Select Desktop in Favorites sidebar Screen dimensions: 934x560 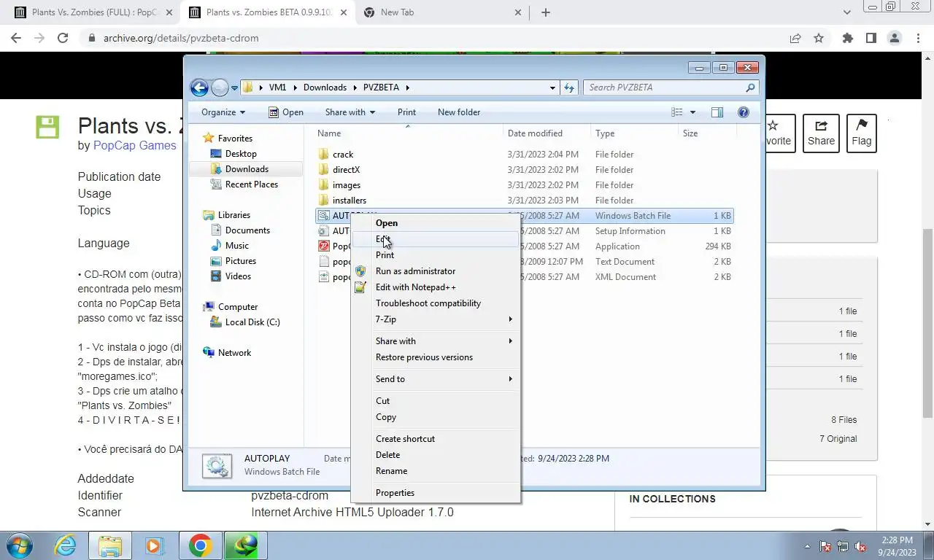click(241, 154)
